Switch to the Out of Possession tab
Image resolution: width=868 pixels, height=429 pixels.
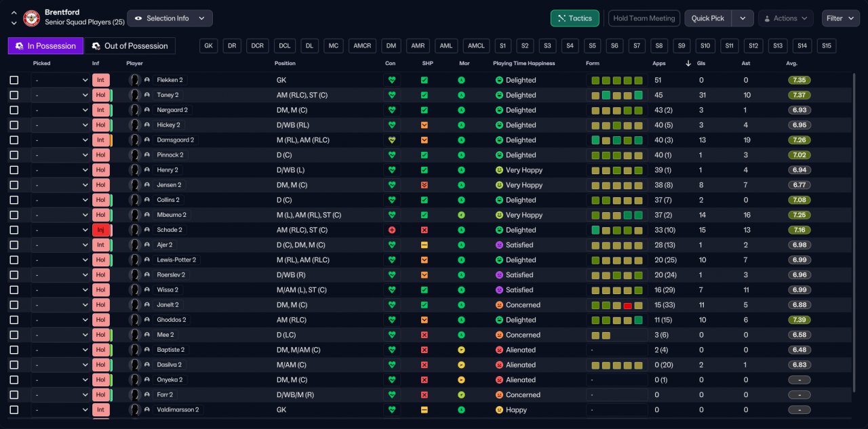click(x=130, y=46)
